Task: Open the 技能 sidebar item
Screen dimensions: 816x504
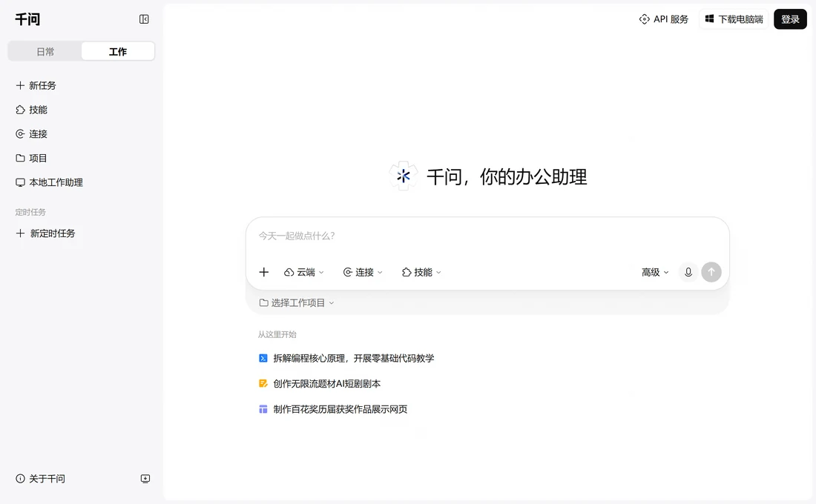Action: (x=32, y=110)
